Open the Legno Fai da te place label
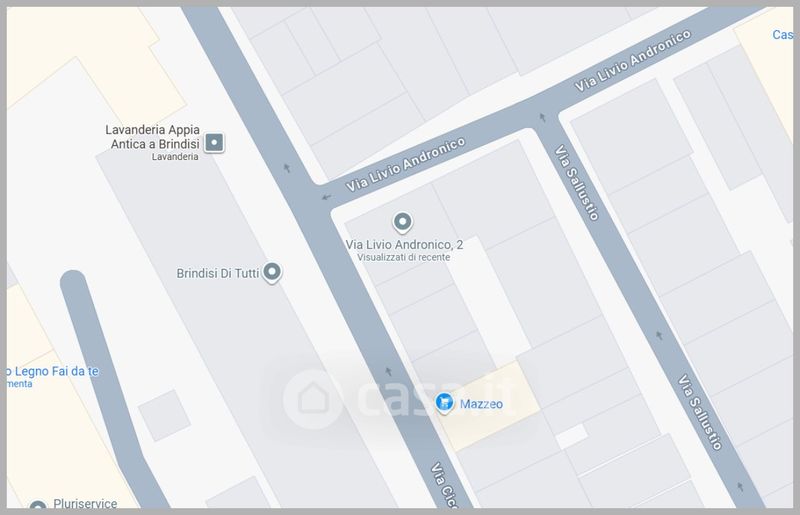Viewport: 800px width, 515px height. 53,371
